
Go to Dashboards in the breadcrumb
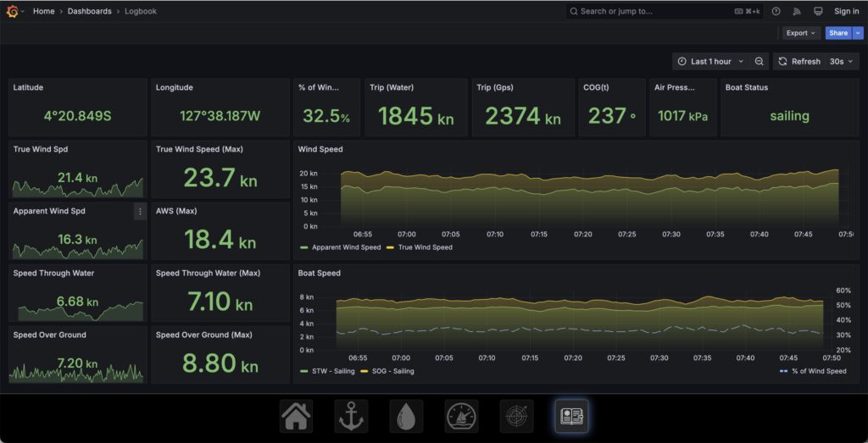click(x=89, y=11)
